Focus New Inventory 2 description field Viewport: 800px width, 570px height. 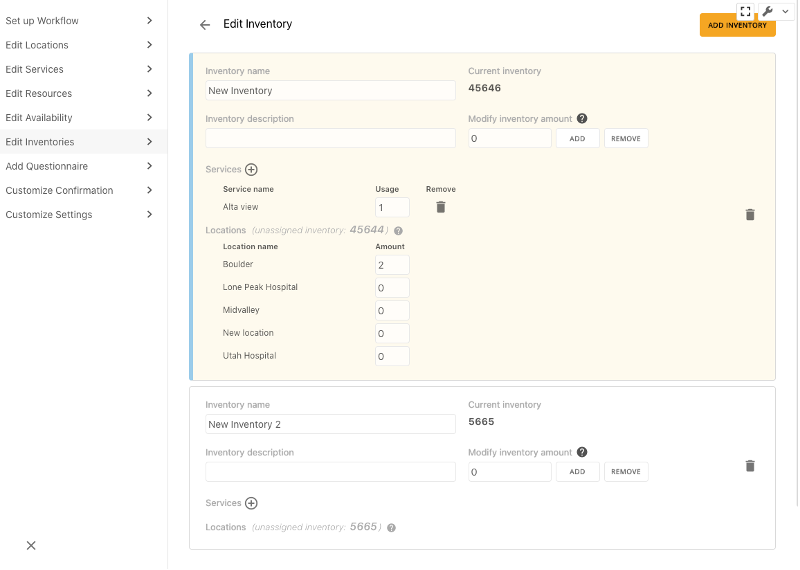(330, 472)
